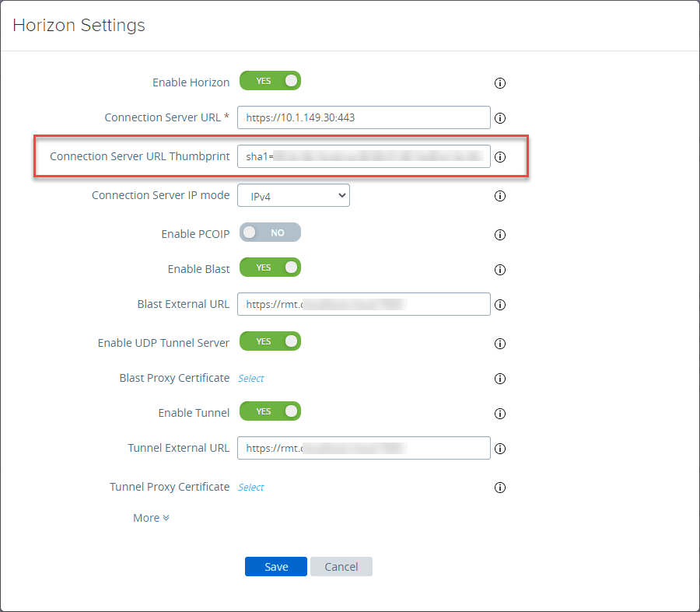Open the Connection Server IP mode dropdown
The width and height of the screenshot is (700, 612).
click(x=293, y=196)
